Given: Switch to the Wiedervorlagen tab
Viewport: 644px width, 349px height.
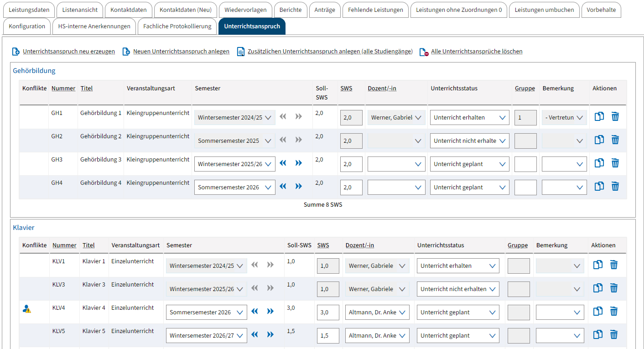Looking at the screenshot, I should coord(245,10).
